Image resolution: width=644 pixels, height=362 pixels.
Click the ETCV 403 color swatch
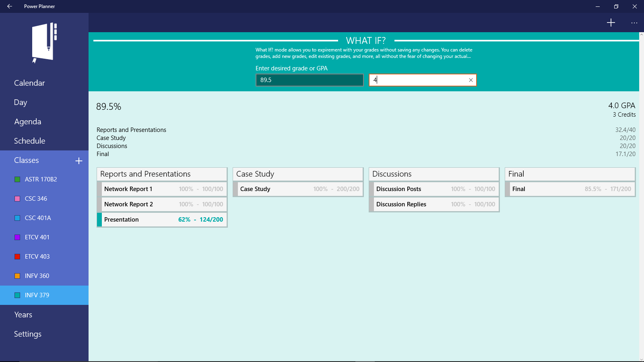18,256
